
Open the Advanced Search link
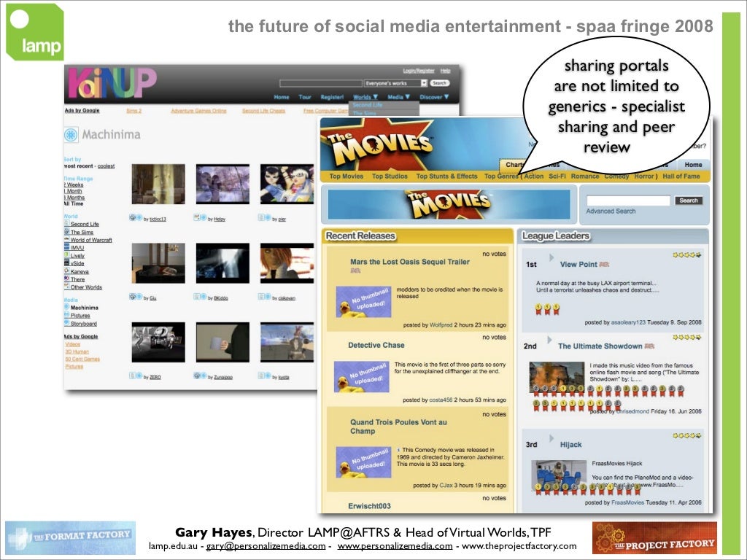(611, 211)
